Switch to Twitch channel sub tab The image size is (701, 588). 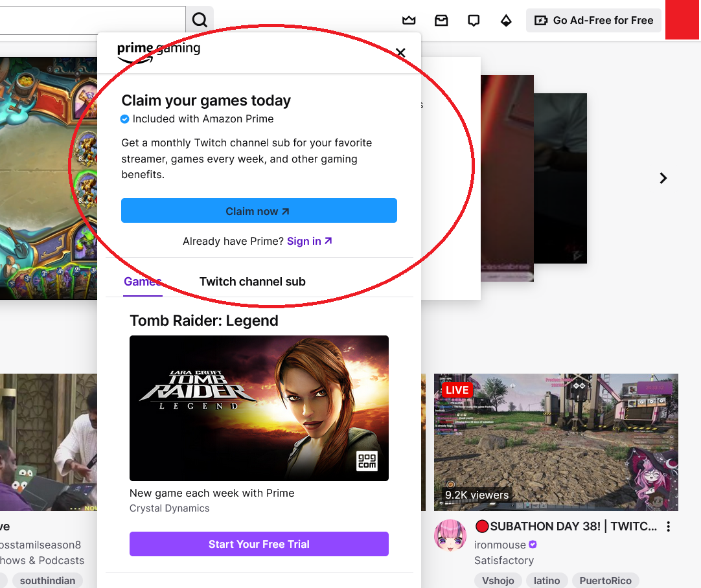(x=252, y=282)
